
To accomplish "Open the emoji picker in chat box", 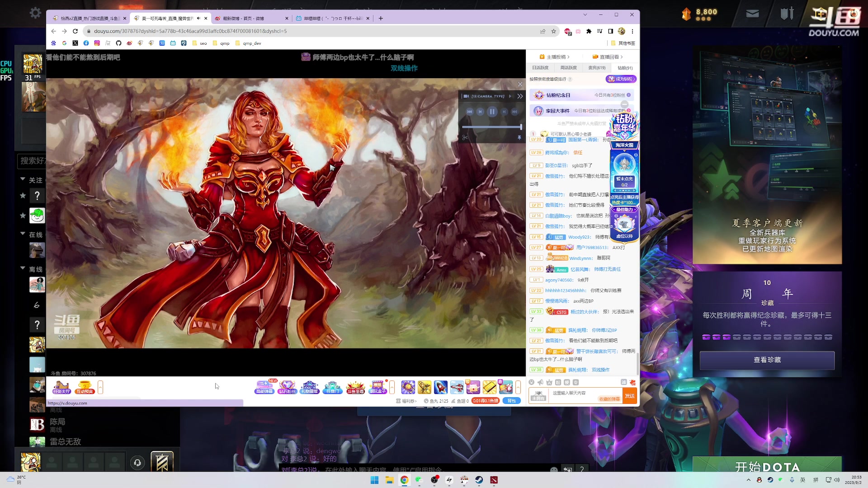I will [x=532, y=382].
